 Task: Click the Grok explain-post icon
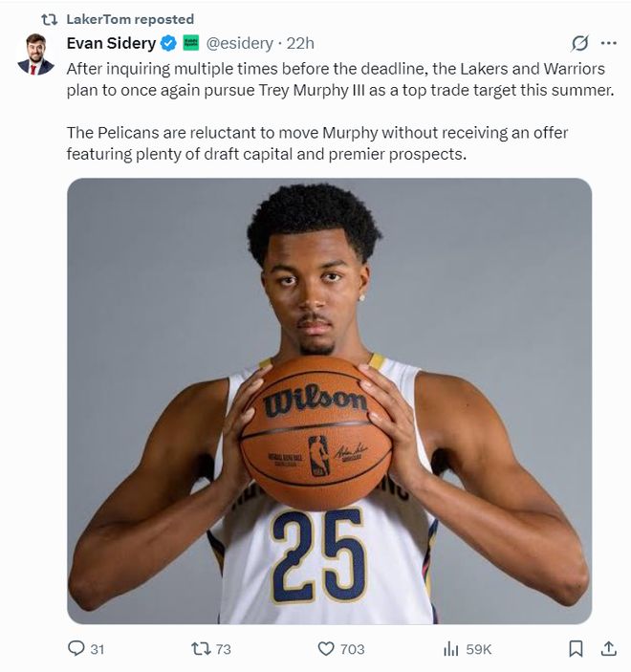[578, 43]
